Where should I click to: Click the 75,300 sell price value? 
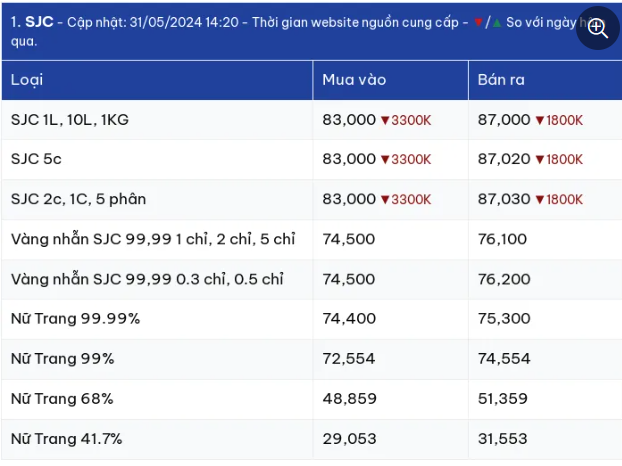(504, 318)
